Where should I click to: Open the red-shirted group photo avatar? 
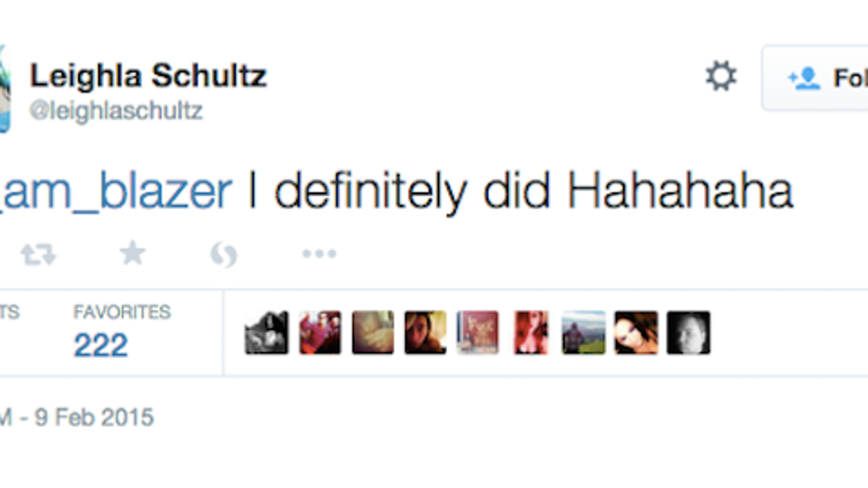click(320, 333)
